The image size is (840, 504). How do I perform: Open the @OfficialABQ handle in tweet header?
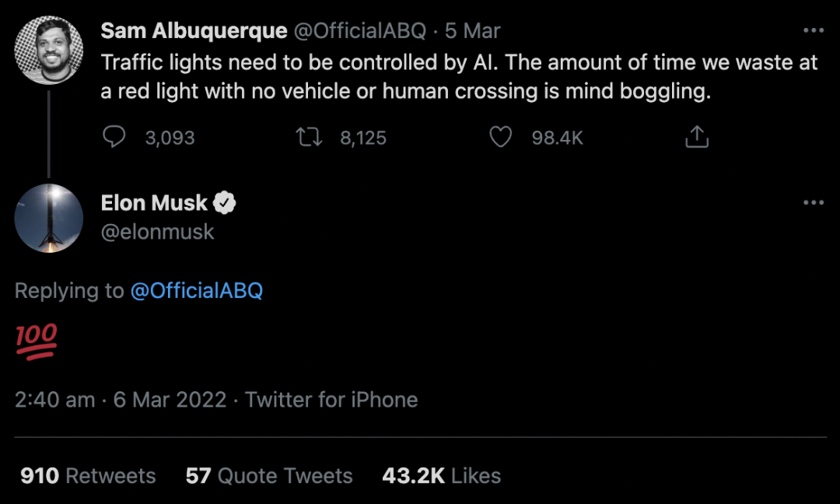tap(360, 30)
